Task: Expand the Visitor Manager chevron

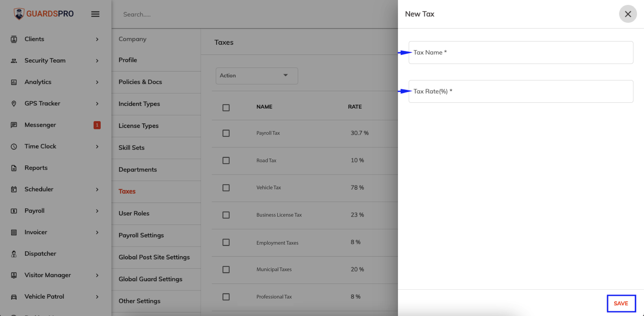Action: (97, 275)
